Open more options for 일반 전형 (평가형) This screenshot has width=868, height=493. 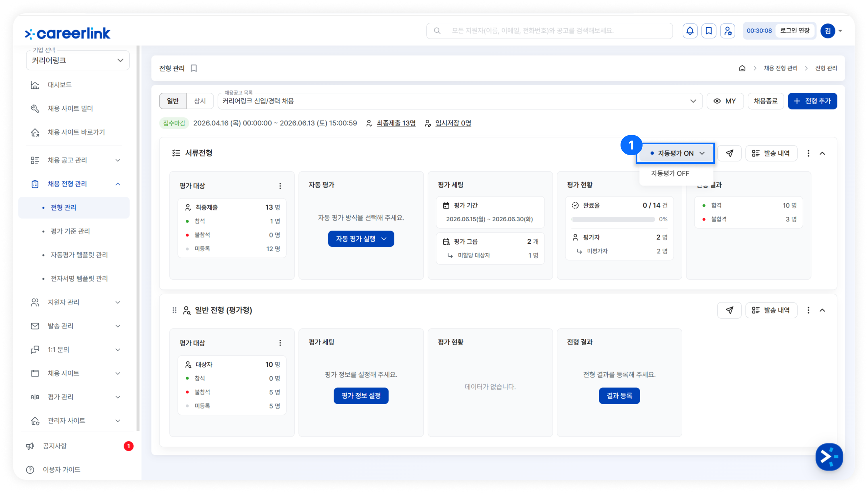809,310
